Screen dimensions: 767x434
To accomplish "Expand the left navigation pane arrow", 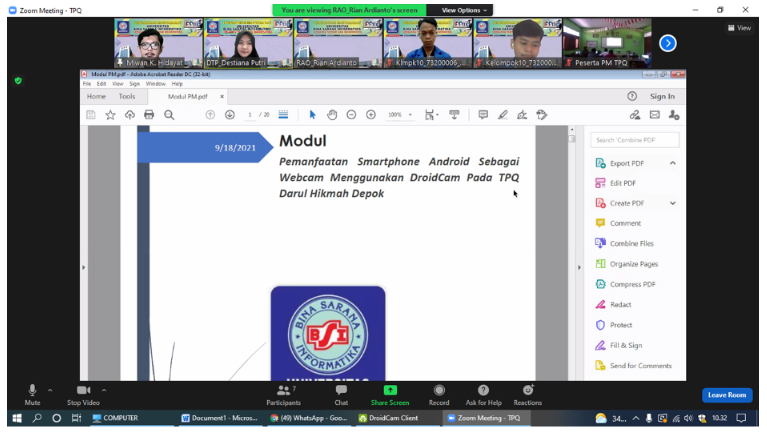I will tap(84, 267).
